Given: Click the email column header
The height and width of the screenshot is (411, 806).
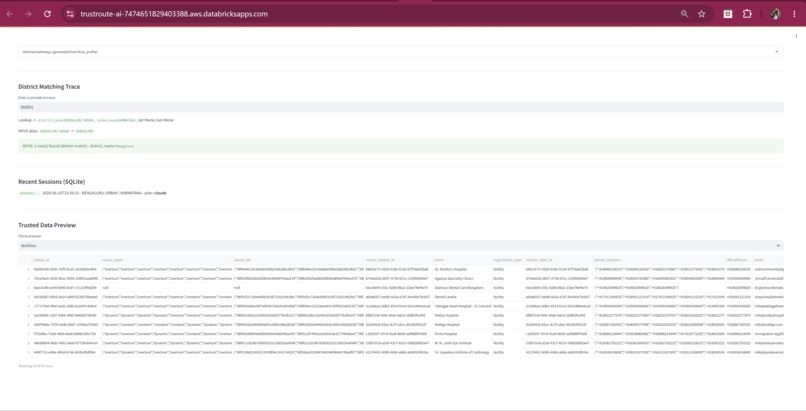Looking at the screenshot, I should click(768, 260).
